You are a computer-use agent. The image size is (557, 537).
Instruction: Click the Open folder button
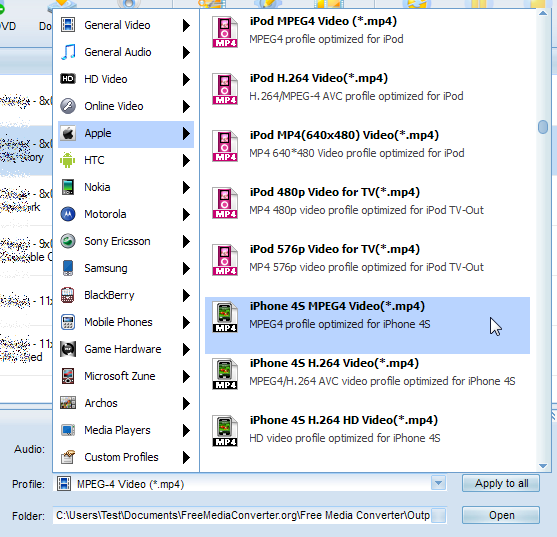(501, 515)
